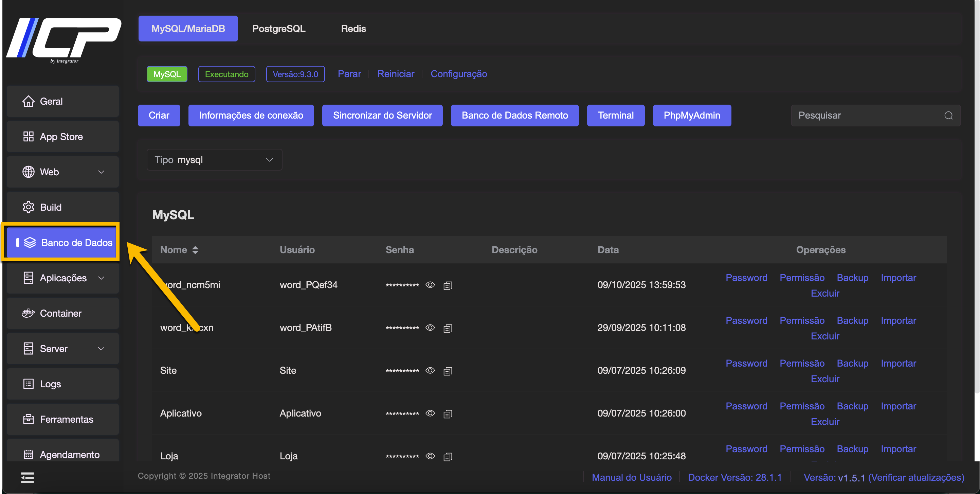Open Logs list icon in sidebar
This screenshot has height=494, width=980.
point(28,384)
